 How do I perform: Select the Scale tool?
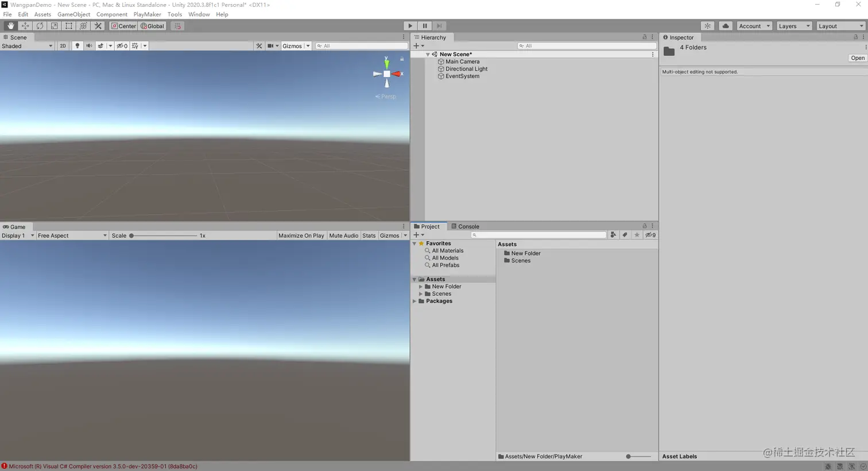point(54,26)
